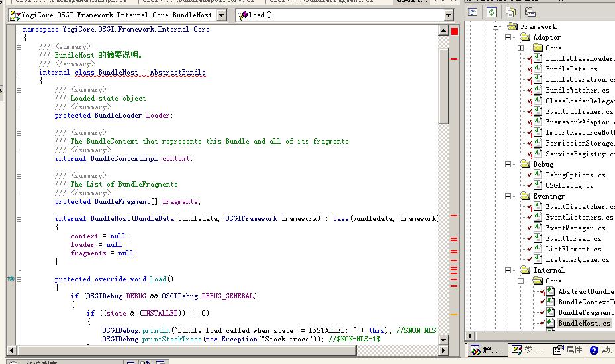615x364 pixels.
Task: Click 'AbstractBundle' base class in code
Action: tap(177, 72)
